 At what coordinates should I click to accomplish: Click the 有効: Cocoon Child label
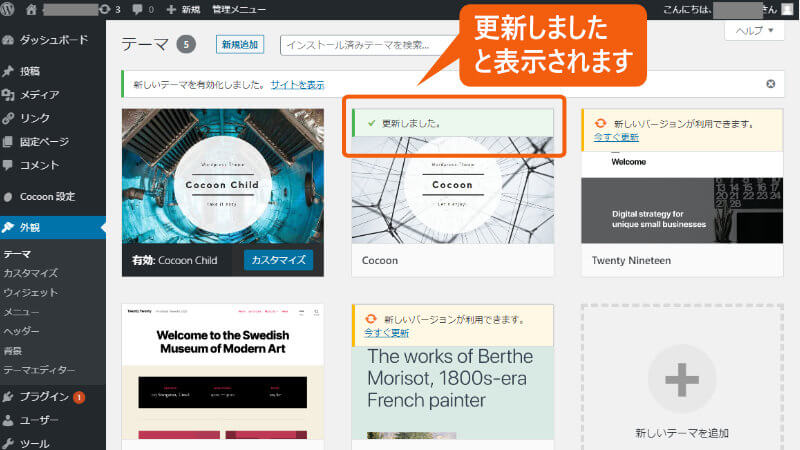[175, 260]
